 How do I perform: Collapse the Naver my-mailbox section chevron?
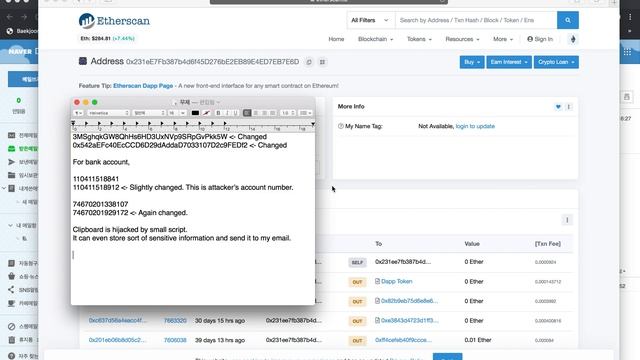pos(10,225)
